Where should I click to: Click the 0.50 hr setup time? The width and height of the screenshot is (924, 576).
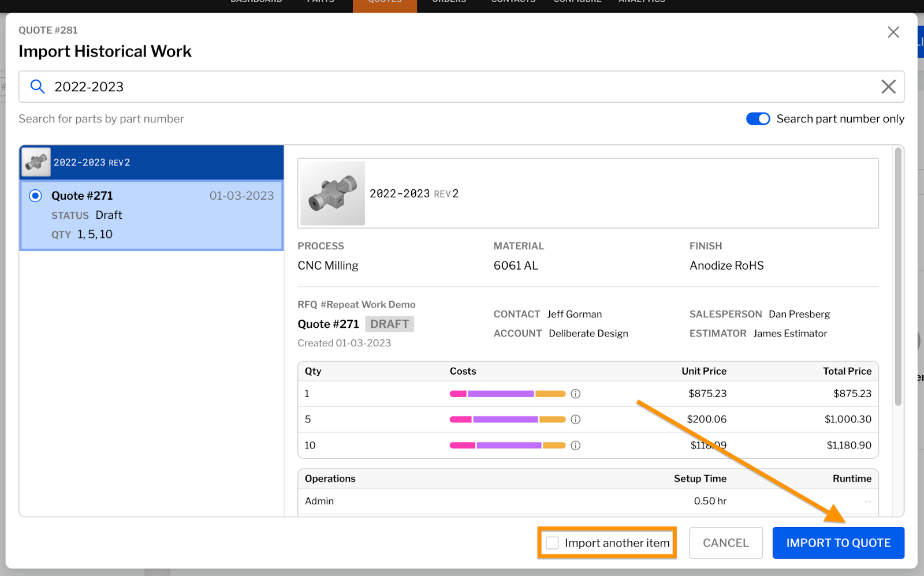point(710,502)
